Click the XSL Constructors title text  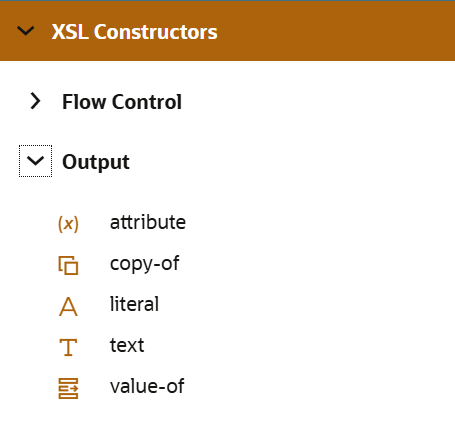134,32
